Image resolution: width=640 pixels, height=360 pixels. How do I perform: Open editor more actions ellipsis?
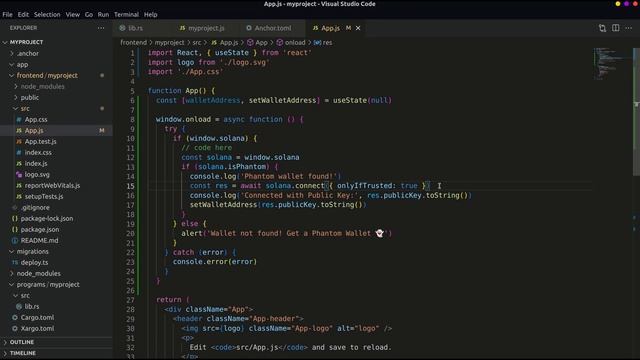pos(629,28)
